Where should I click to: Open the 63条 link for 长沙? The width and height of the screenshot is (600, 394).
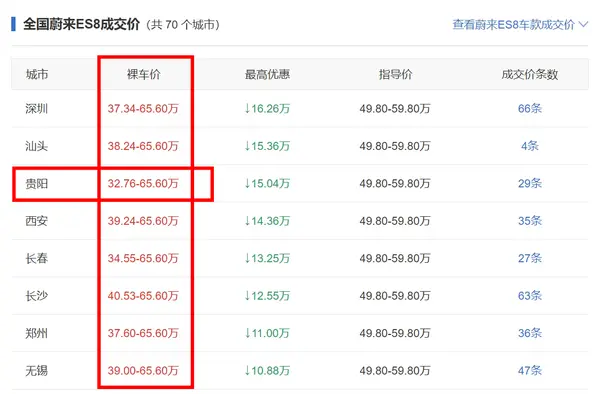(530, 296)
